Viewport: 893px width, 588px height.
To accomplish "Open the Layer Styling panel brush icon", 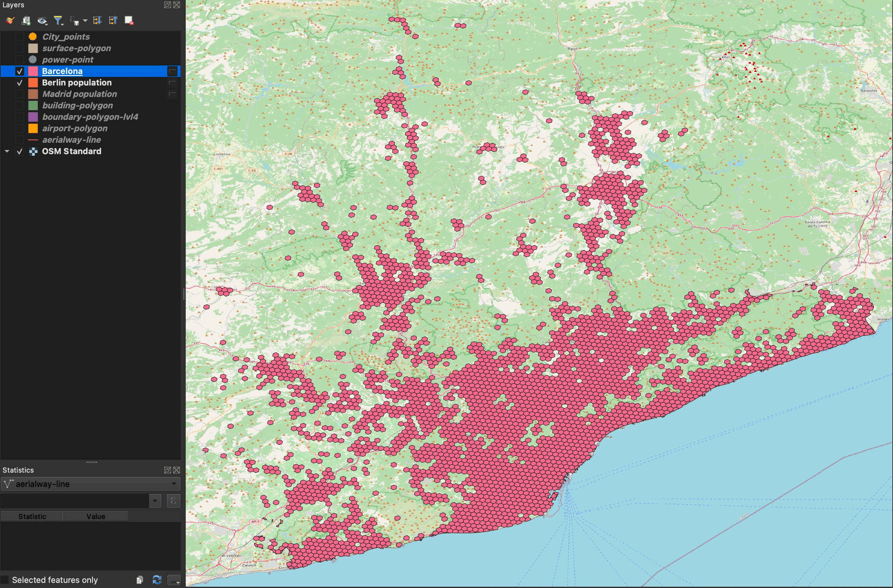I will (x=10, y=21).
